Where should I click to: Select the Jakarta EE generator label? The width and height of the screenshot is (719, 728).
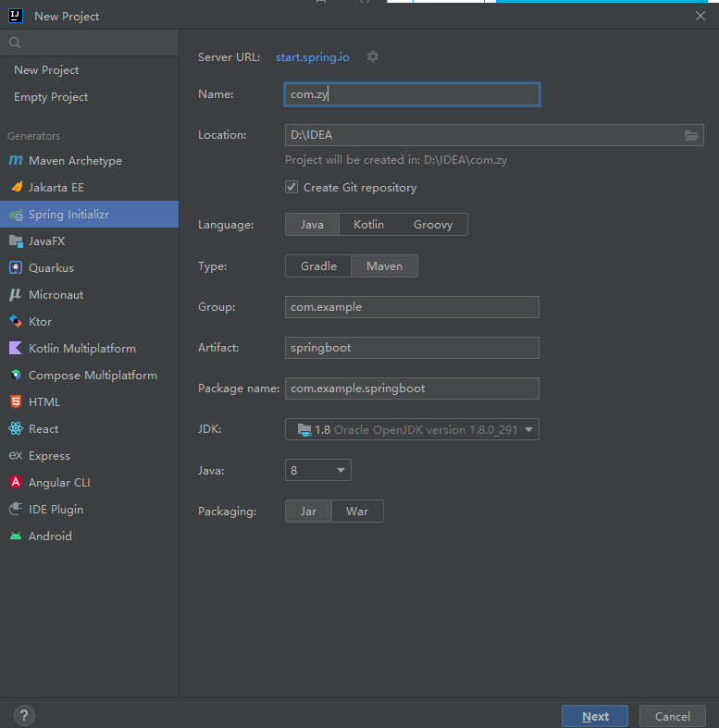click(x=56, y=188)
